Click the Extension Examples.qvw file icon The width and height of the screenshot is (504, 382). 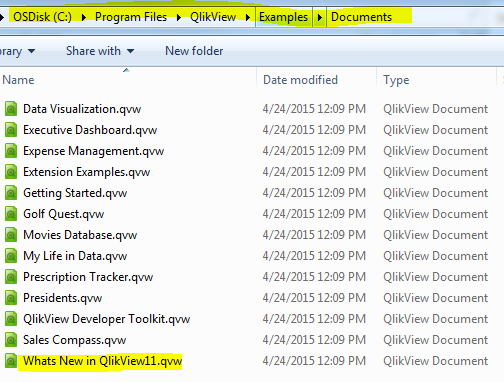(x=11, y=172)
